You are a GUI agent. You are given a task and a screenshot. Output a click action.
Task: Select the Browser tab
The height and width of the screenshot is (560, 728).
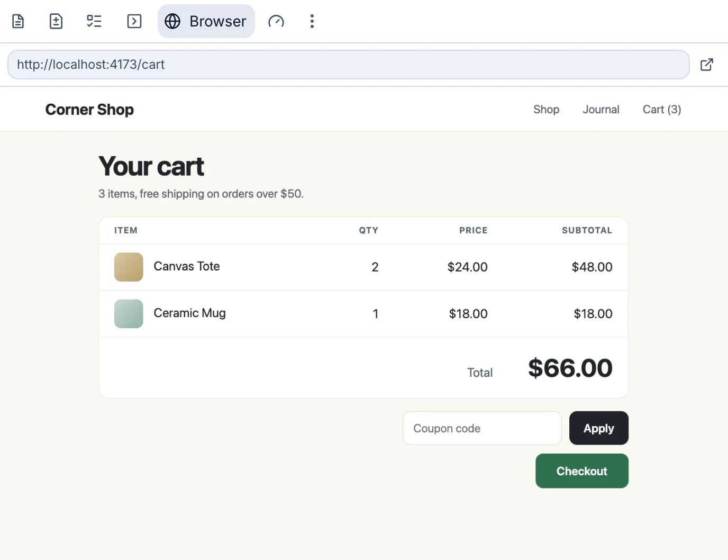(206, 21)
